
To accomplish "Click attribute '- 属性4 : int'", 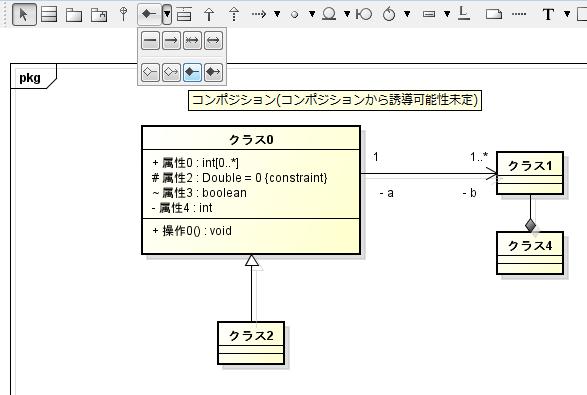I will [x=182, y=208].
